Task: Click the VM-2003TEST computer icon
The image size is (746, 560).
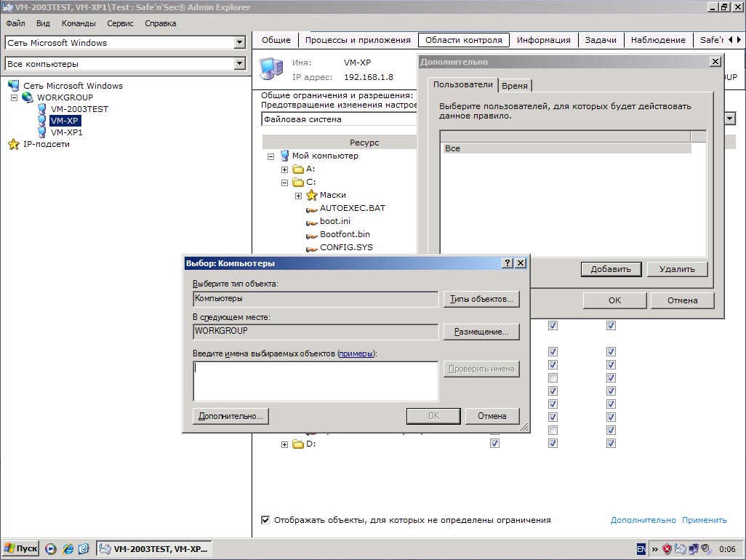Action: click(42, 109)
